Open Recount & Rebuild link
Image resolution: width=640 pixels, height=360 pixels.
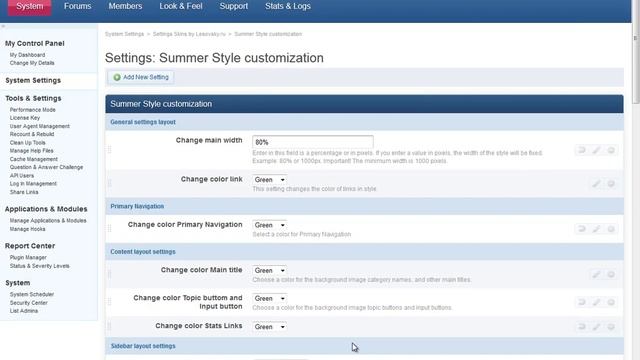(x=32, y=134)
